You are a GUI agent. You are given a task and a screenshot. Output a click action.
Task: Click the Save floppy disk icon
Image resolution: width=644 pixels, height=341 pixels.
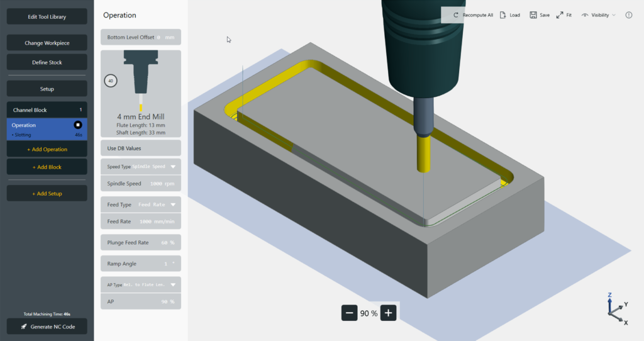point(533,15)
